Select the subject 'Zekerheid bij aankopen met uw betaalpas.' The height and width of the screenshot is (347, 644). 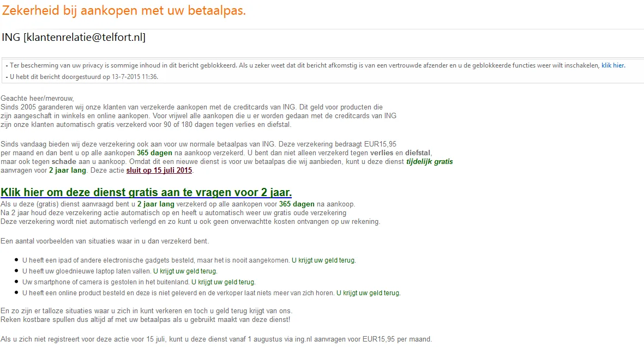(x=124, y=10)
